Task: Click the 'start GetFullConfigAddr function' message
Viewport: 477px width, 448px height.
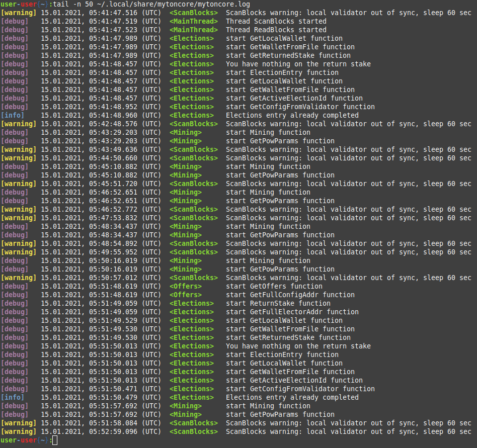Action: point(290,295)
